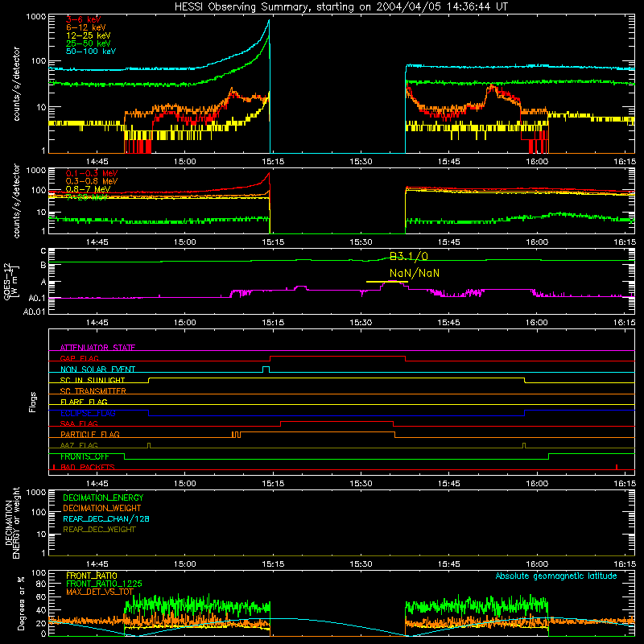This screenshot has height=644, width=644.
Task: Click the raised GAP_FLAG segment
Action: tap(337, 357)
